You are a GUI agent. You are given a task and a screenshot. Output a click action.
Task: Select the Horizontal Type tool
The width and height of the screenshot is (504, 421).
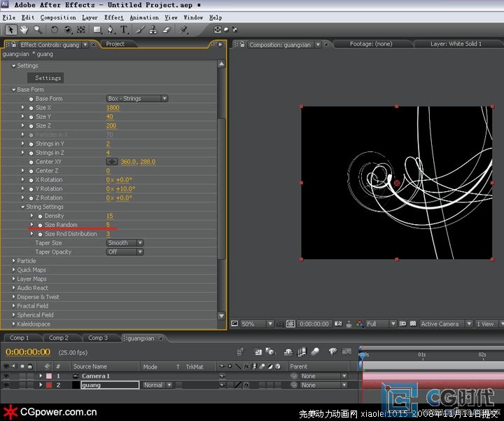(124, 30)
